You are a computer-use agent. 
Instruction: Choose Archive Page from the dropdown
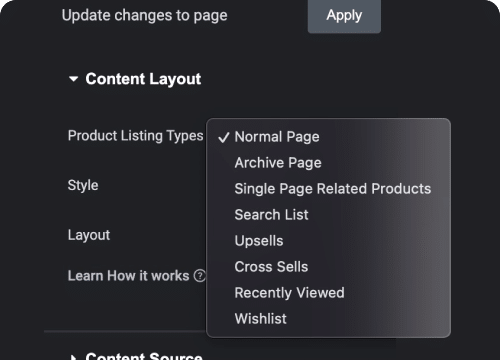coord(328,163)
